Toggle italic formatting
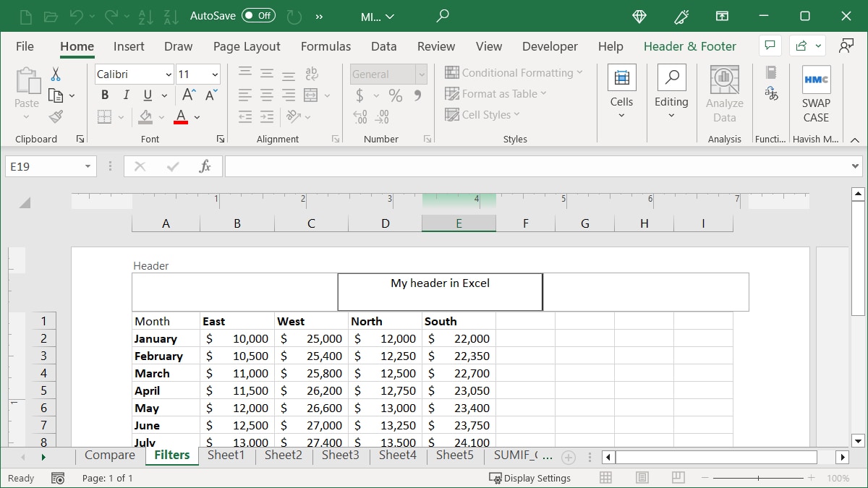The width and height of the screenshot is (868, 488). pyautogui.click(x=125, y=94)
